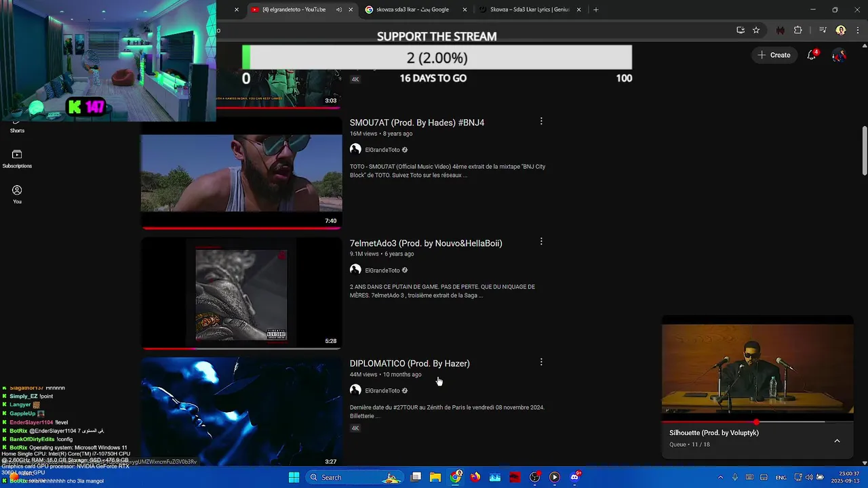
Task: Click the Create button on YouTube
Action: [774, 55]
